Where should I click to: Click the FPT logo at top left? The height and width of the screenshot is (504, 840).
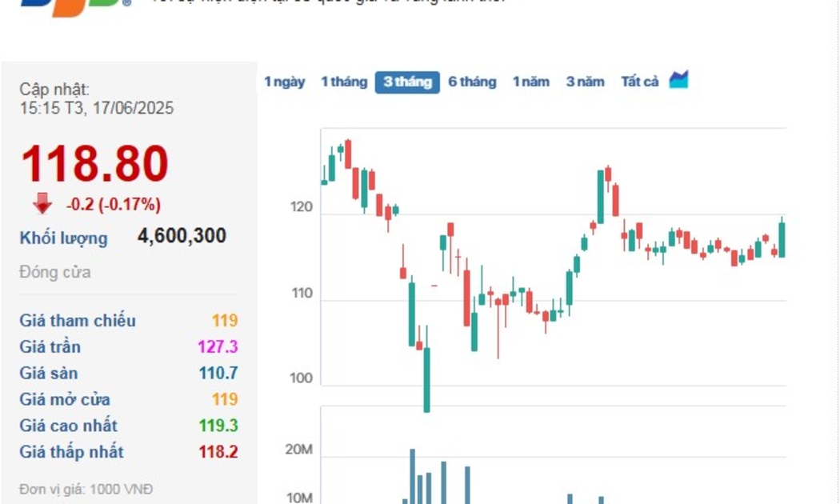click(76, 3)
